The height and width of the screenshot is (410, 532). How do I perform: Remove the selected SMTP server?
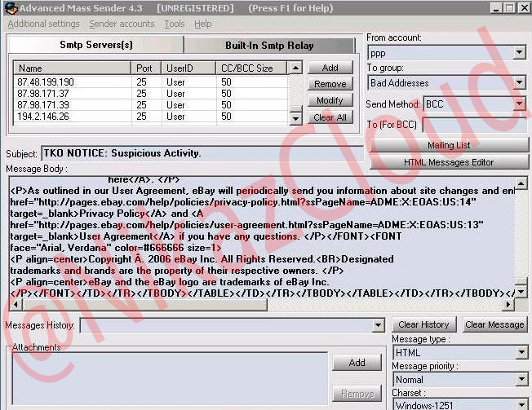(x=330, y=84)
